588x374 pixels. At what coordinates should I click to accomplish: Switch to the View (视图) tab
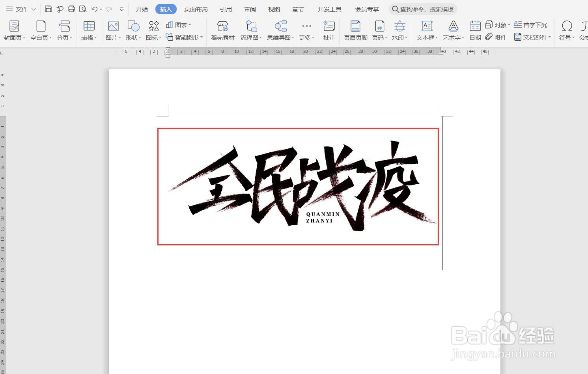274,9
